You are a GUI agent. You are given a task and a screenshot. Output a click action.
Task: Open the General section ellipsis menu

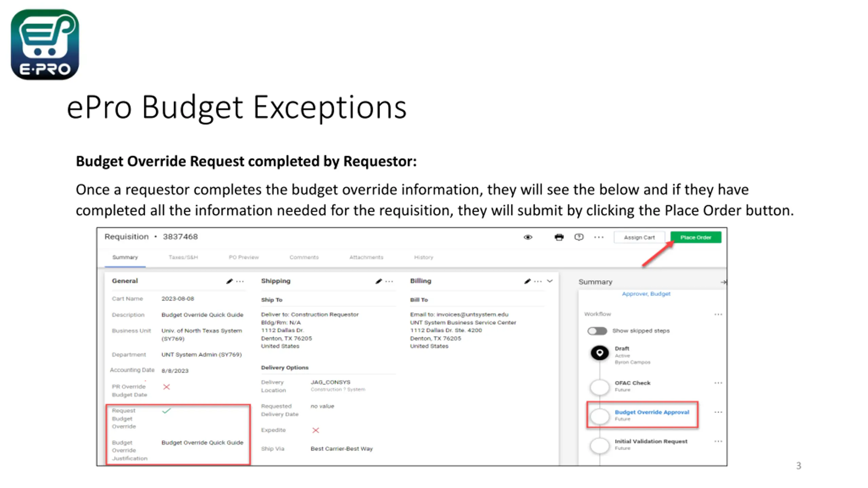click(240, 281)
